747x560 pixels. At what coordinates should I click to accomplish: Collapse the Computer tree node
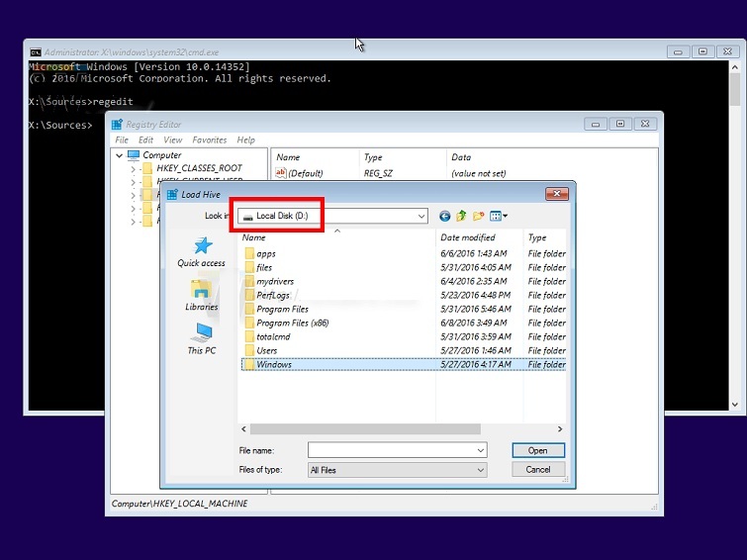click(120, 155)
